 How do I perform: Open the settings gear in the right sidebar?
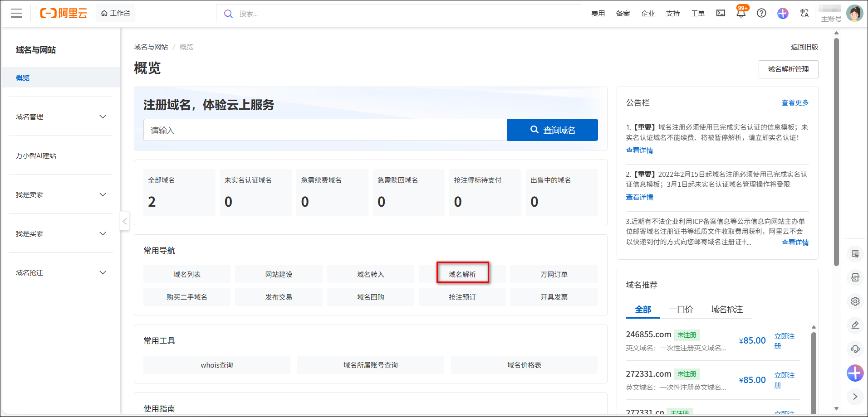(x=855, y=301)
